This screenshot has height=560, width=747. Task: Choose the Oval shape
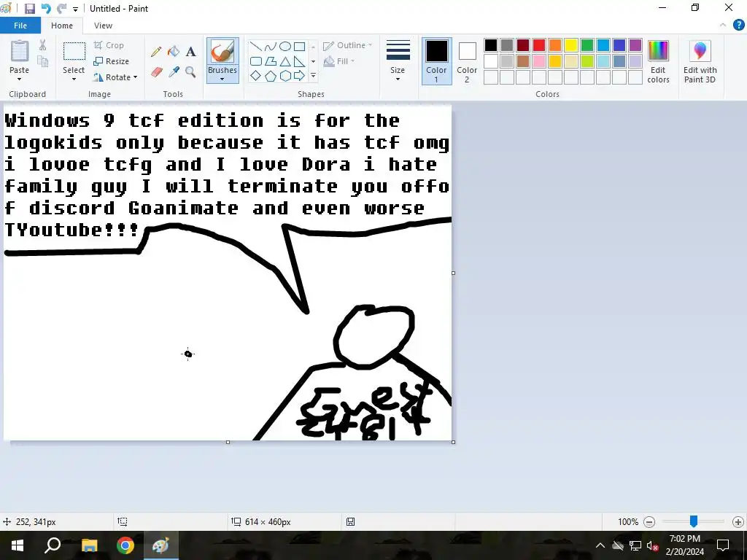[x=285, y=46]
